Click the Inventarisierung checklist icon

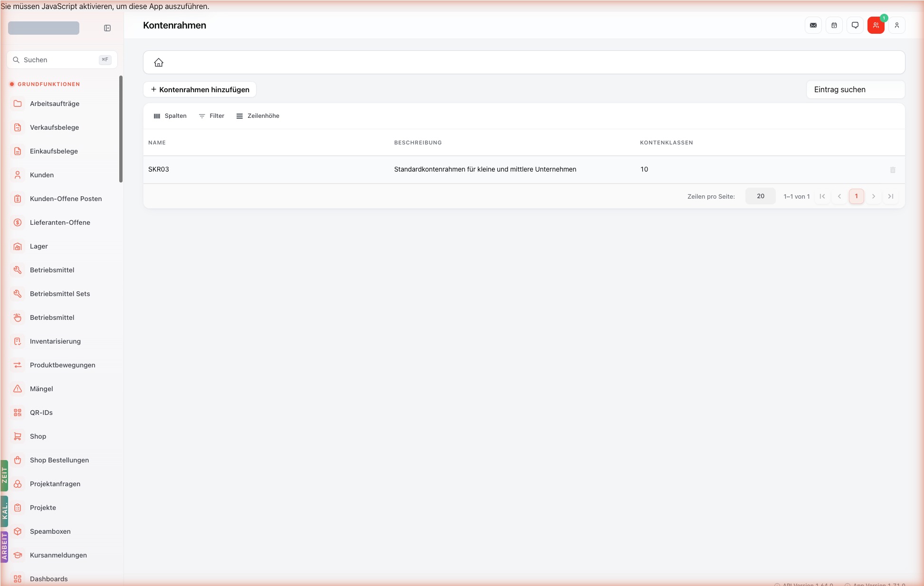[18, 341]
